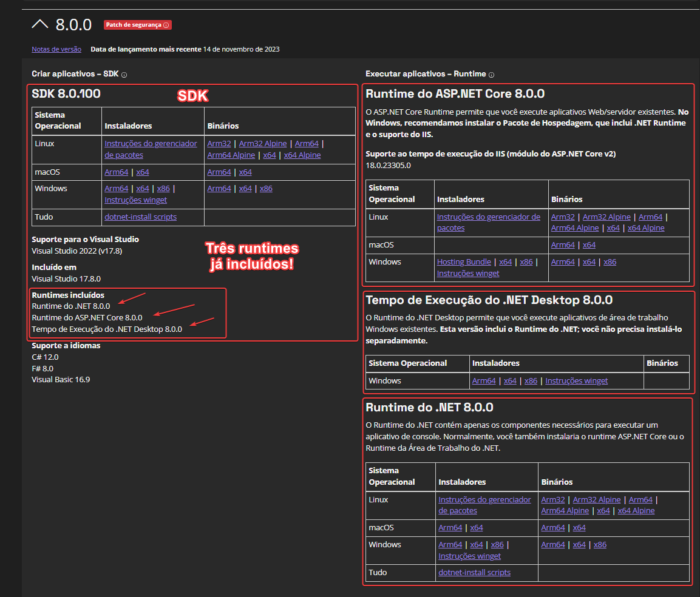Download x64 .NET Desktop Runtime installer
The height and width of the screenshot is (597, 700).
point(510,380)
